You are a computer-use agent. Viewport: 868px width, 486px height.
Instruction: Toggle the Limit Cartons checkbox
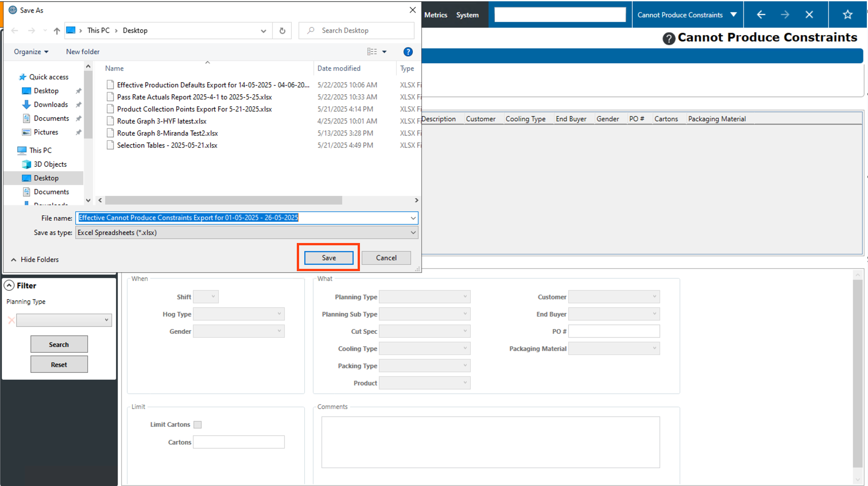197,425
